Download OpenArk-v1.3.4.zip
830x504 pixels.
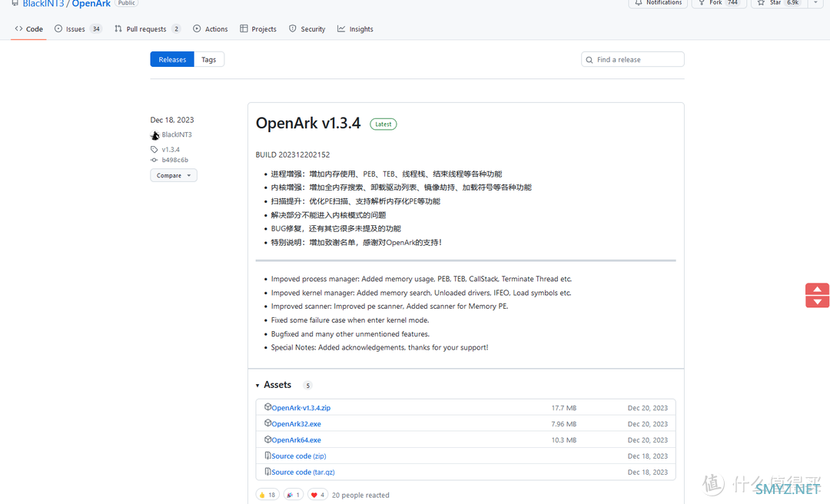(x=300, y=408)
